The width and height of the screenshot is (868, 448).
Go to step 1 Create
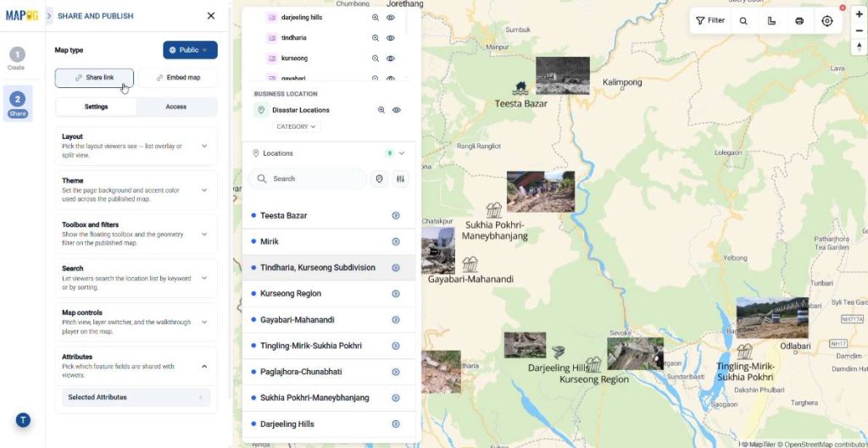[17, 58]
